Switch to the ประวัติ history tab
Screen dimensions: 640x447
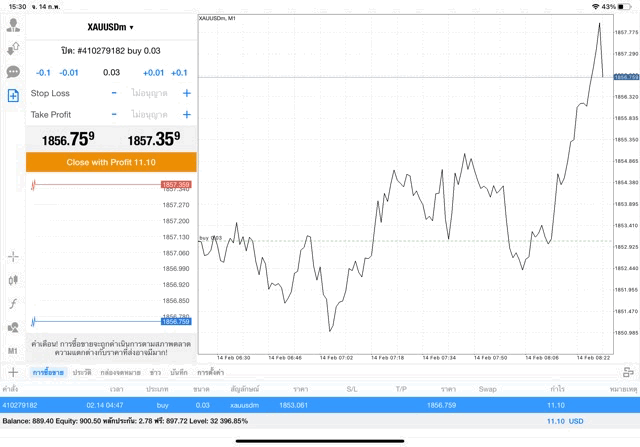tap(82, 372)
